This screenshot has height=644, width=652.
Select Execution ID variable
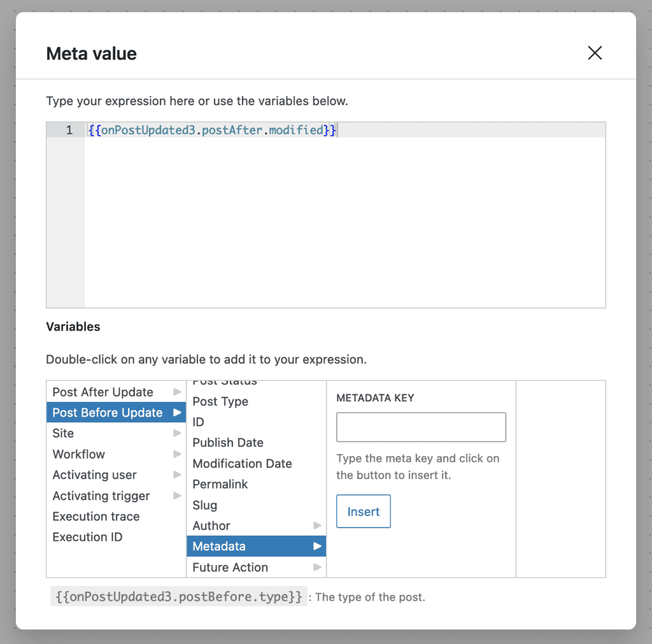(87, 537)
